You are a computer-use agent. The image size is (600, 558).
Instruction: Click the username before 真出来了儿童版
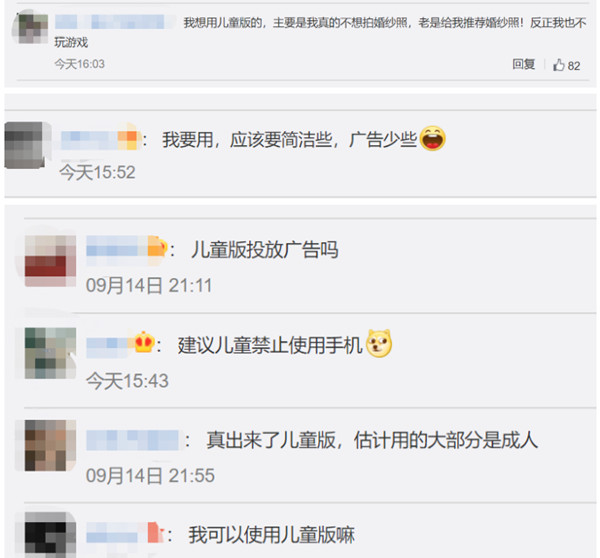point(132,440)
